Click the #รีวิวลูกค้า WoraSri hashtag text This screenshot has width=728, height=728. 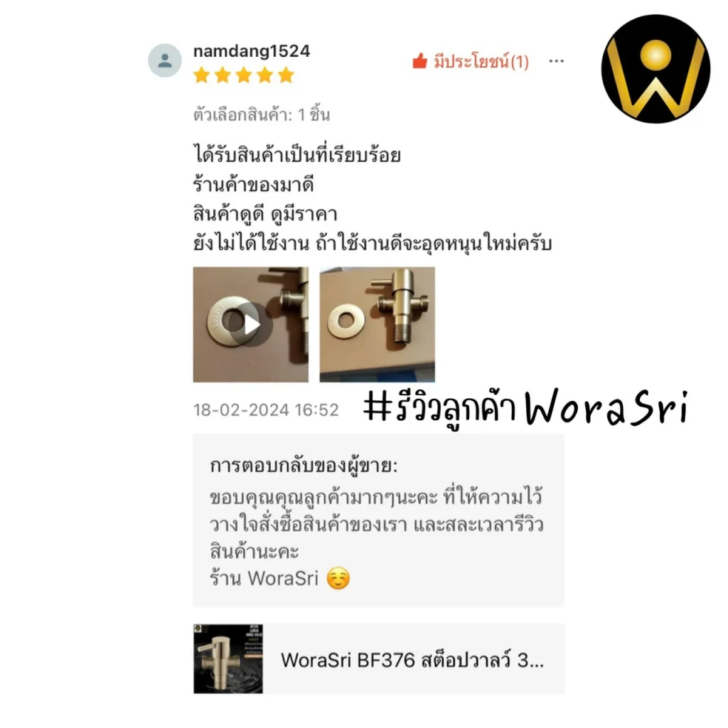526,409
